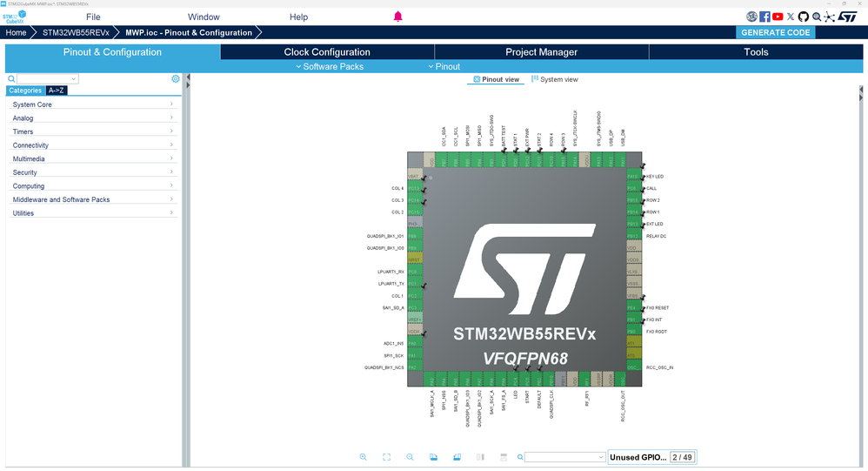
Task: Open the Software Packs dropdown
Action: click(330, 66)
